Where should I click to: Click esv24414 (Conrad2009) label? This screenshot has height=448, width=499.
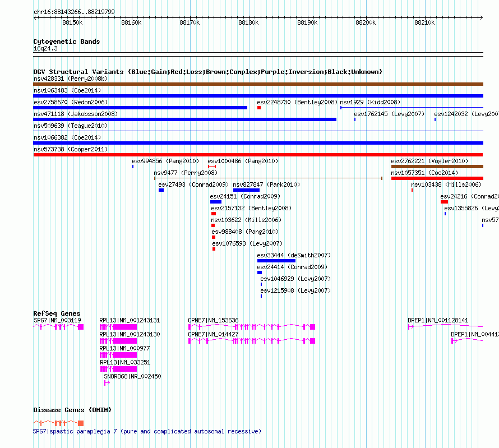click(x=292, y=267)
